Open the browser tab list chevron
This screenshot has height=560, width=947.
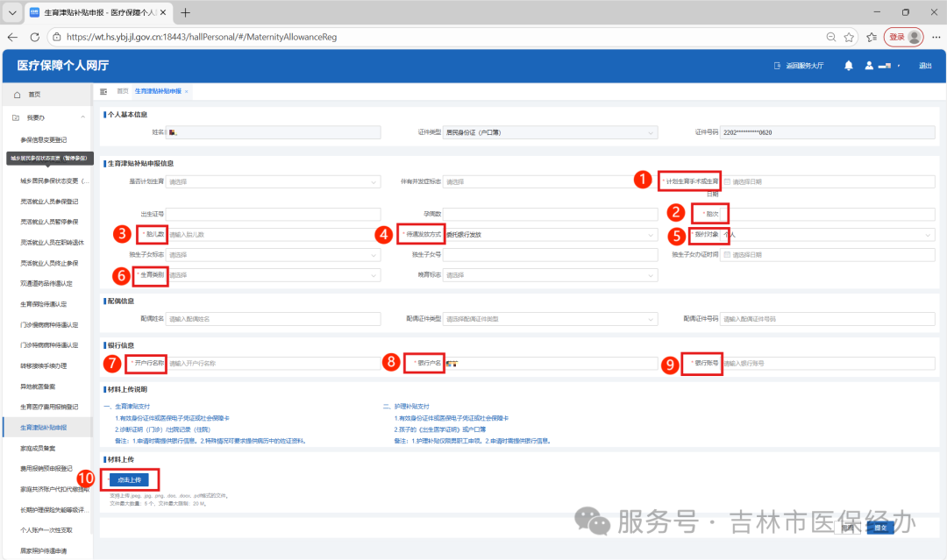click(12, 12)
